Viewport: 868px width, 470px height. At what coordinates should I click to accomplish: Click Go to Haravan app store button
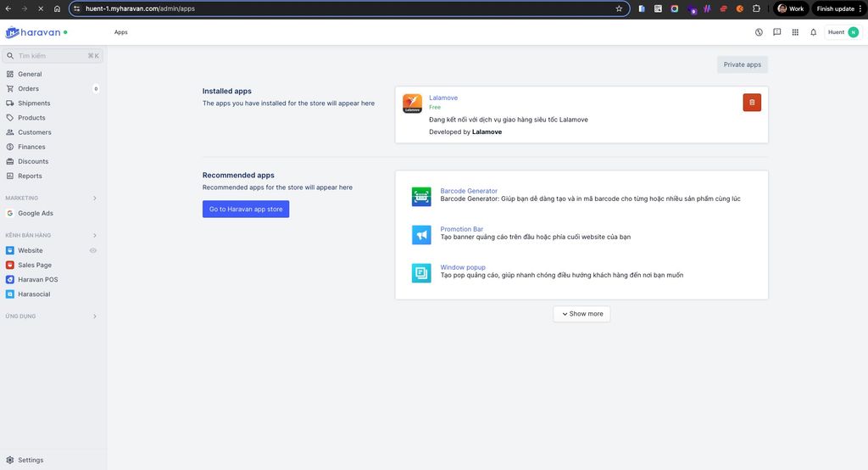246,209
